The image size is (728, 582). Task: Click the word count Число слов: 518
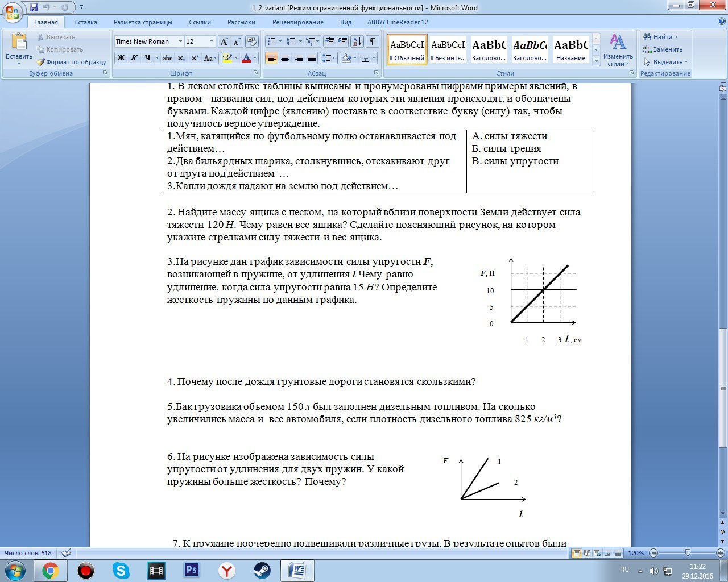pyautogui.click(x=28, y=553)
